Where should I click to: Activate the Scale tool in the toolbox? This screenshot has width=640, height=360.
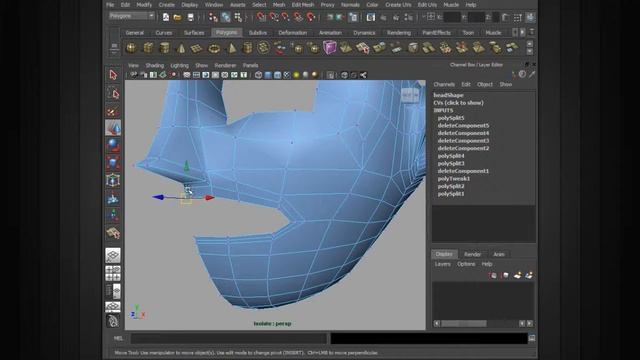[113, 163]
